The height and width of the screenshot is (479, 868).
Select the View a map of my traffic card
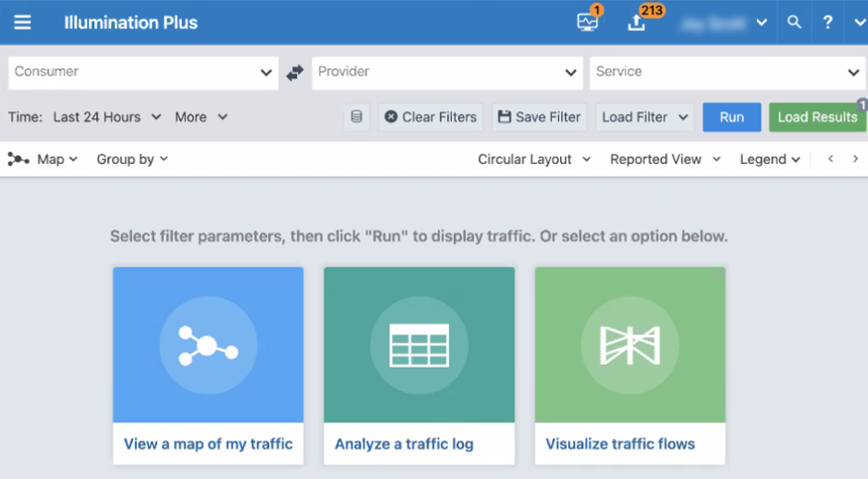coord(208,365)
